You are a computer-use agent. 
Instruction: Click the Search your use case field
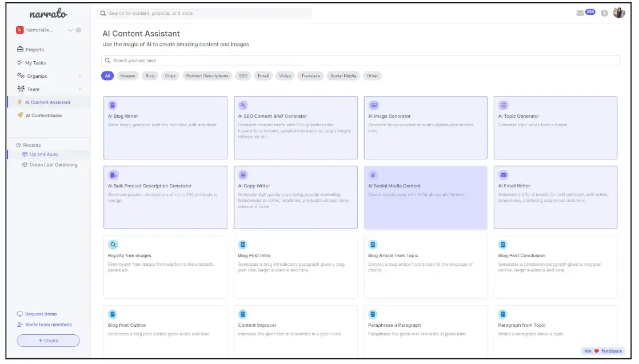(360, 61)
